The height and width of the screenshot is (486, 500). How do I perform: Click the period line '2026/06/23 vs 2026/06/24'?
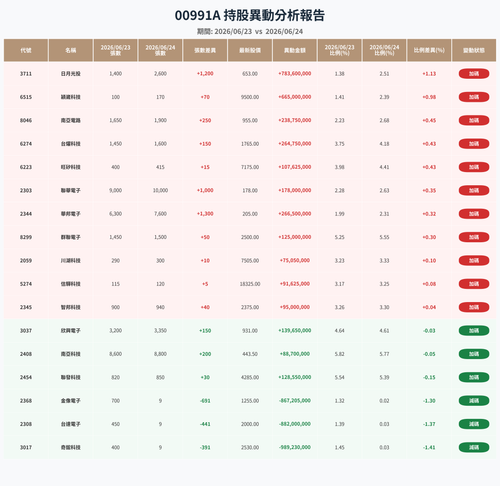click(259, 32)
